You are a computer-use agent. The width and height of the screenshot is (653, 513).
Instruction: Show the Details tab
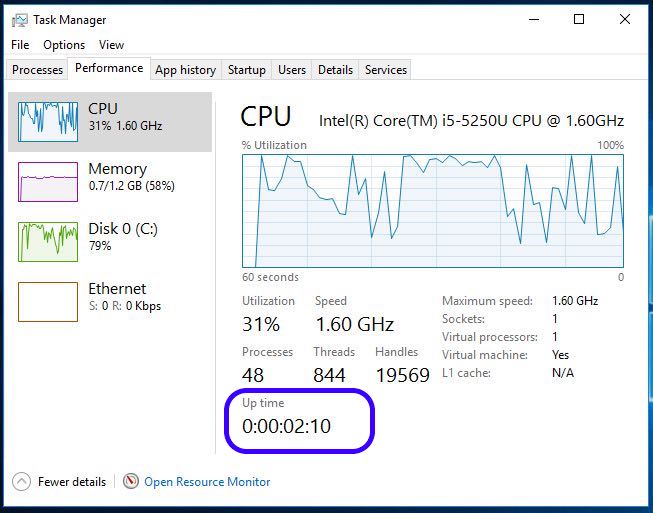click(x=335, y=70)
